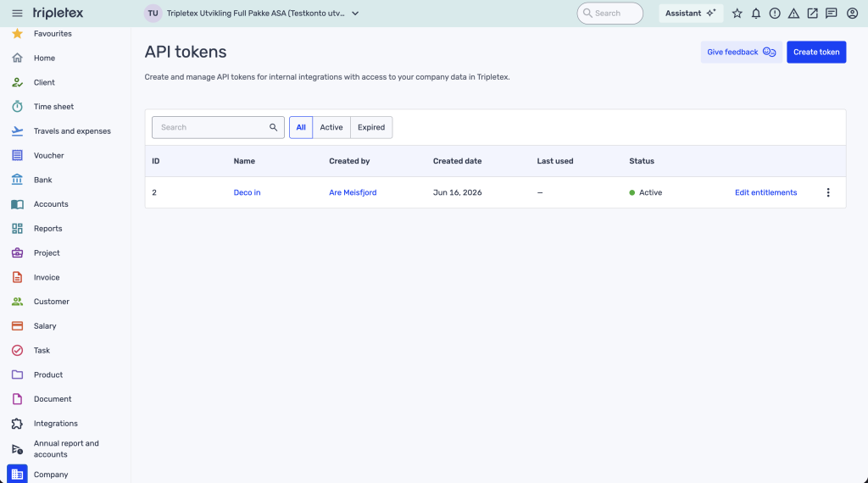The width and height of the screenshot is (868, 483).
Task: Click the Created by column header
Action: pyautogui.click(x=349, y=161)
